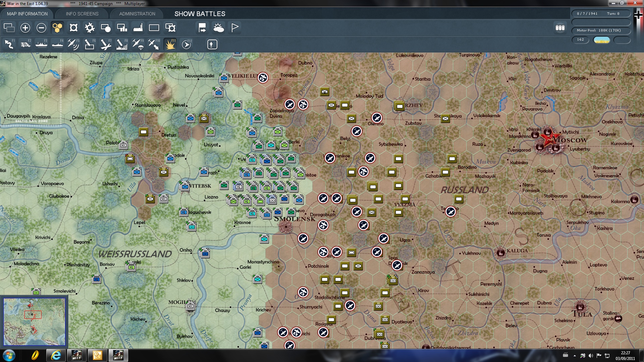Toggle the hex grid overlay button
This screenshot has width=644, height=362.
pyautogui.click(x=57, y=27)
